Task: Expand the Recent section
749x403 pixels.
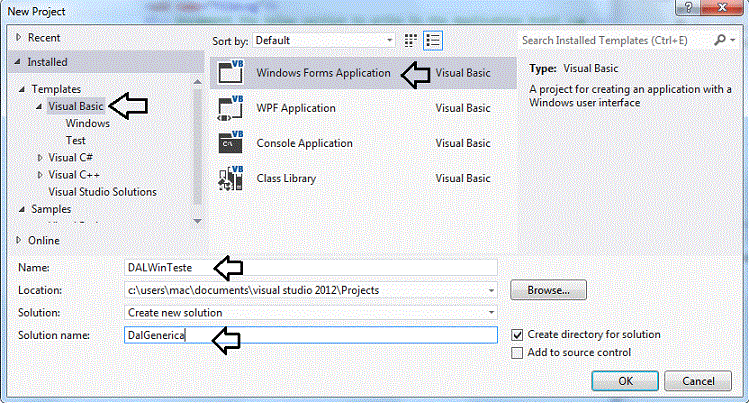Action: click(18, 37)
